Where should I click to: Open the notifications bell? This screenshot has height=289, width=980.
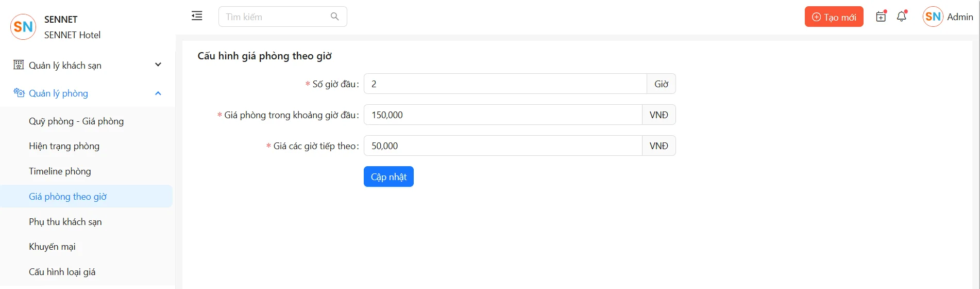(902, 17)
